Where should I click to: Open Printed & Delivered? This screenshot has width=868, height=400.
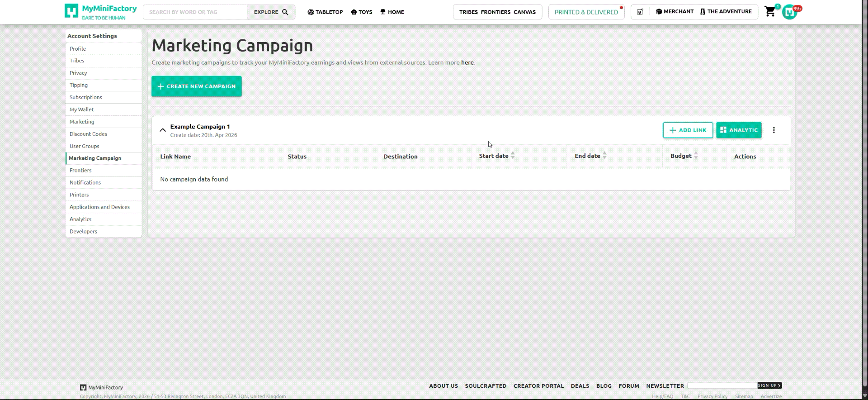(586, 12)
